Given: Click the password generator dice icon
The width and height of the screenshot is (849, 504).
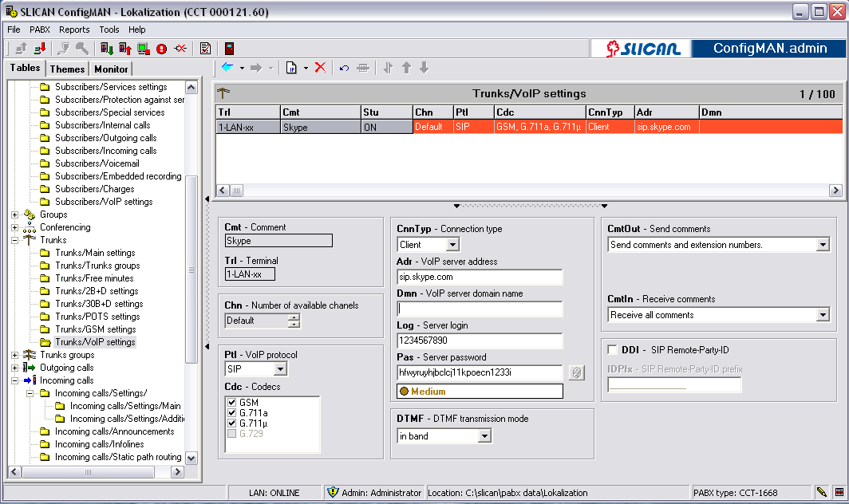Looking at the screenshot, I should click(576, 372).
